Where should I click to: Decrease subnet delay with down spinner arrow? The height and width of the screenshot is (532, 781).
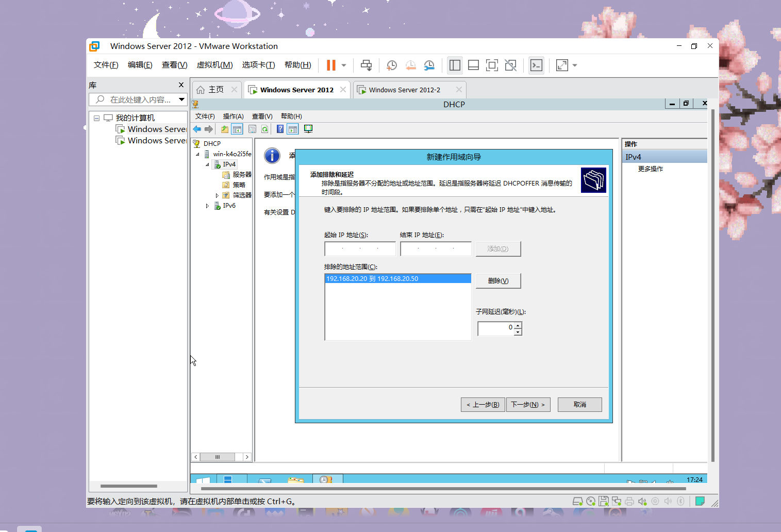coord(518,332)
